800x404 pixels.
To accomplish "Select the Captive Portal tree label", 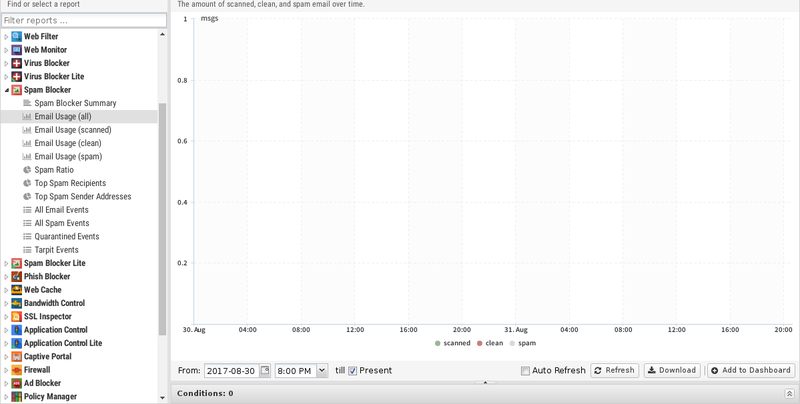I will 47,356.
